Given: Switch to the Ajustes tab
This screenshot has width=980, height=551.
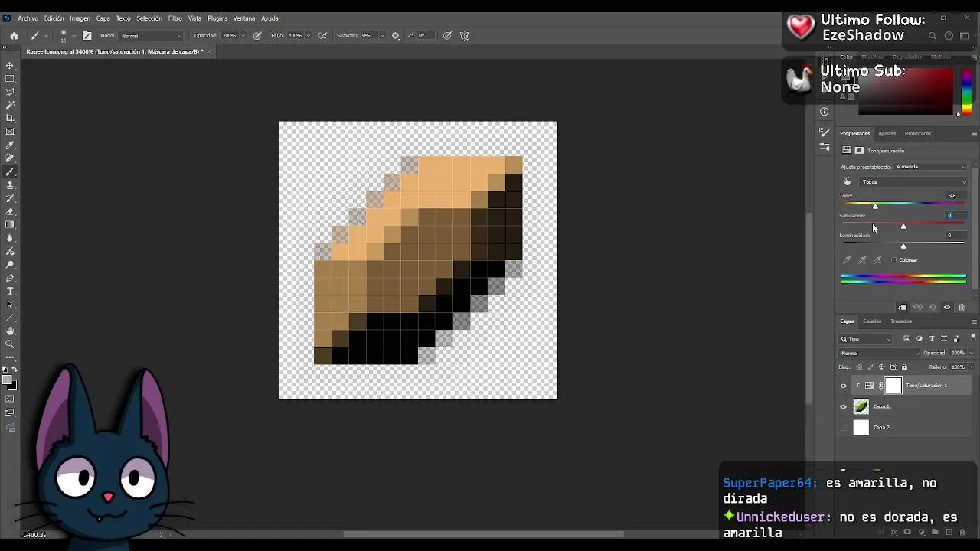Looking at the screenshot, I should [887, 134].
